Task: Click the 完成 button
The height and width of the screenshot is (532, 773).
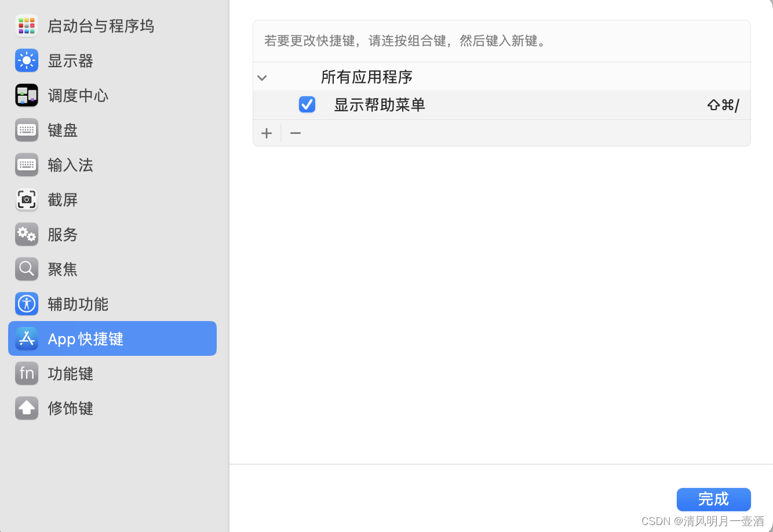Action: (713, 500)
